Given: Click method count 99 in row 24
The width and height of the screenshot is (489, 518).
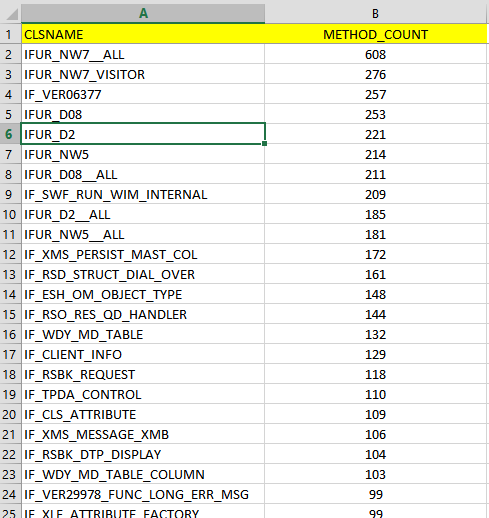Looking at the screenshot, I should click(x=376, y=494).
